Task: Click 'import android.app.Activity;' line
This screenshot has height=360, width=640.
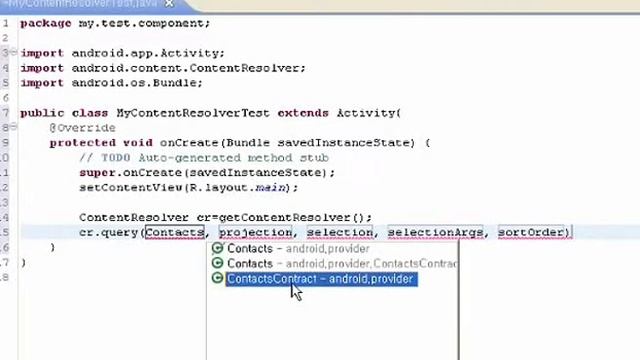Action: click(122, 53)
